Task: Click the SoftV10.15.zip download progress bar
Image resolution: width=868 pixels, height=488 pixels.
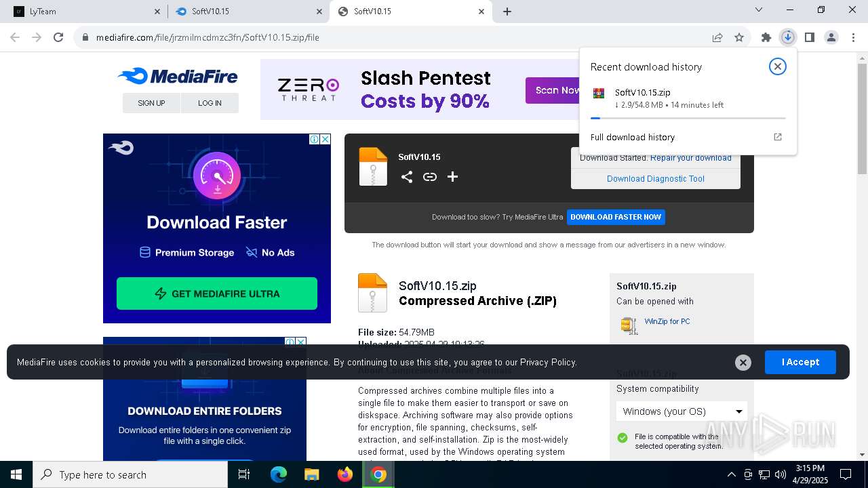Action: 688,118
